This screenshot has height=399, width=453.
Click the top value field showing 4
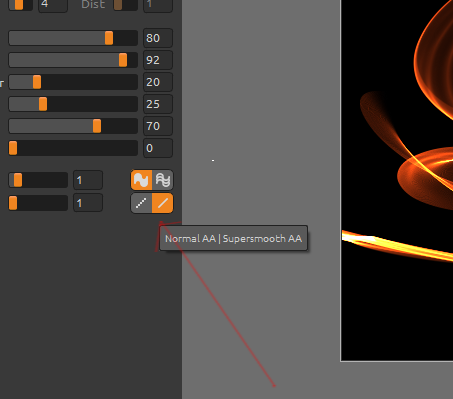coord(53,6)
